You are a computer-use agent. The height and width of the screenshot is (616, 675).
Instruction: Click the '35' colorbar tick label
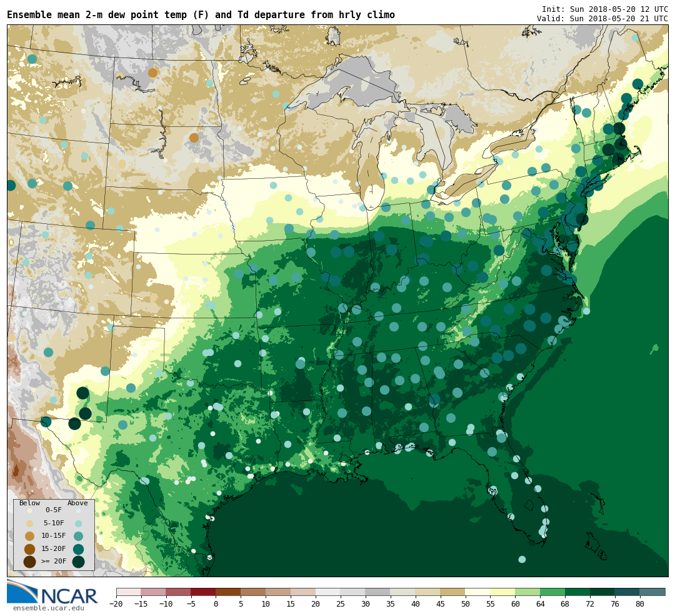[x=391, y=604]
